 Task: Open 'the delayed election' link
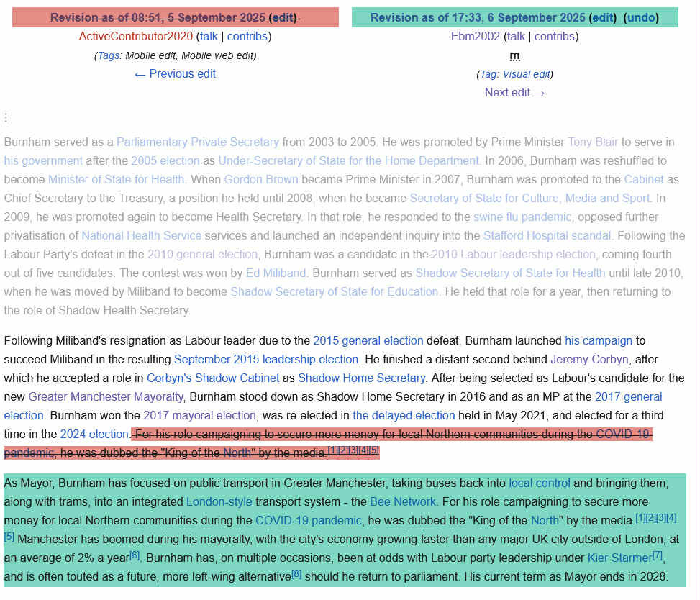coord(404,416)
